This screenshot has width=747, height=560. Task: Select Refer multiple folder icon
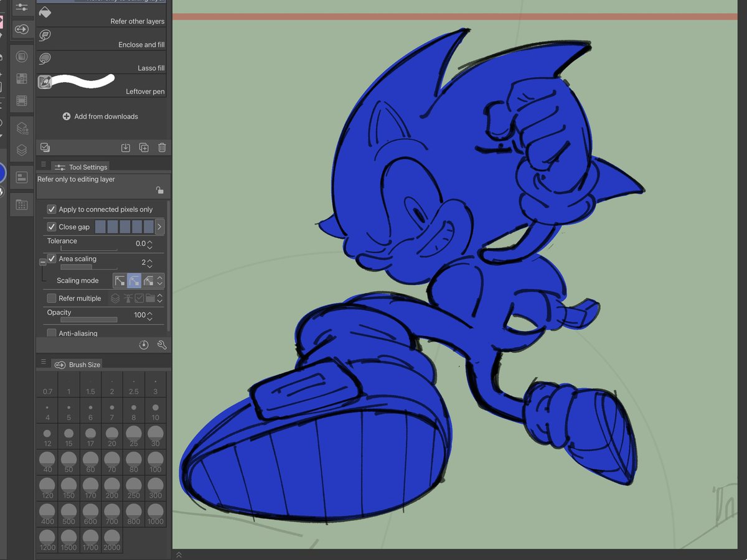pyautogui.click(x=150, y=299)
